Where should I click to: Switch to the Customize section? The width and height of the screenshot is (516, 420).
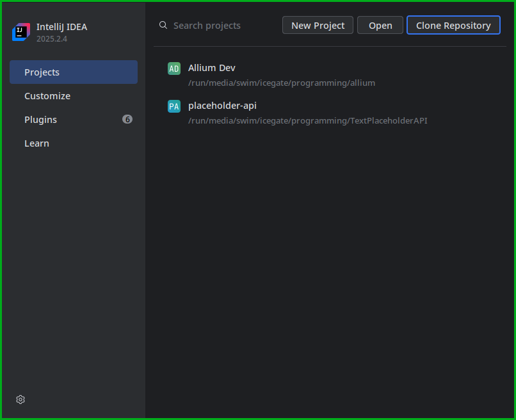pos(47,95)
